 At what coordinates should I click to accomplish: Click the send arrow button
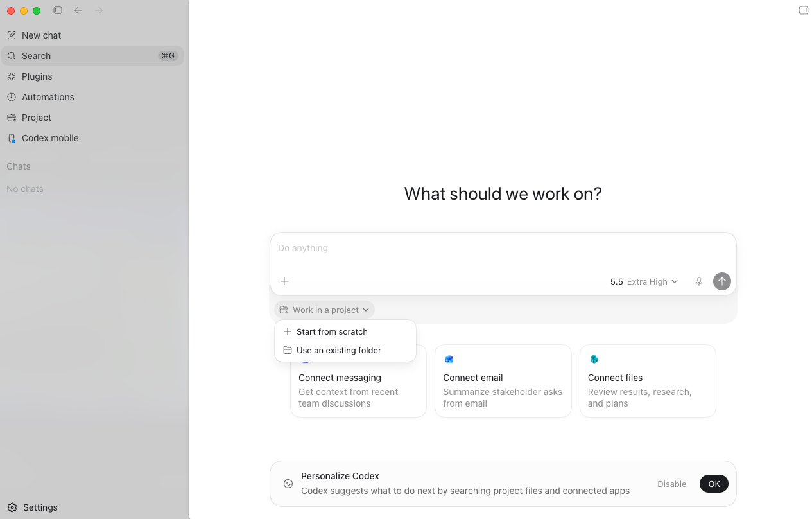point(722,281)
